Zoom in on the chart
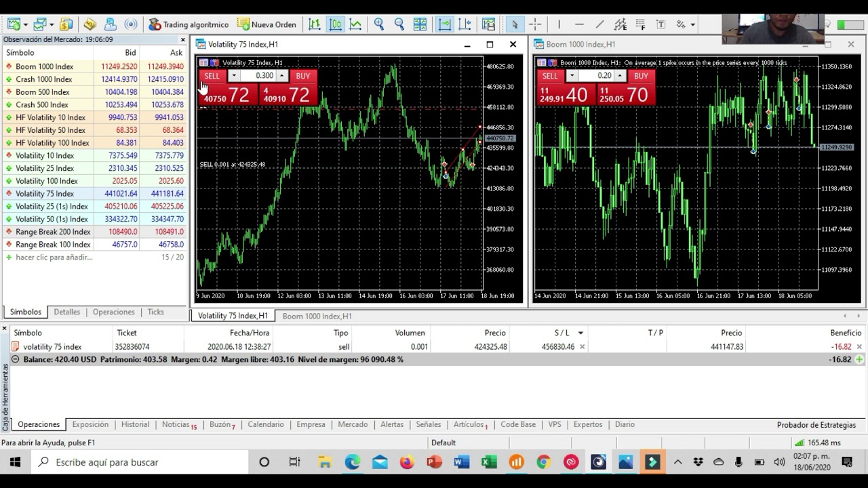 click(x=378, y=24)
